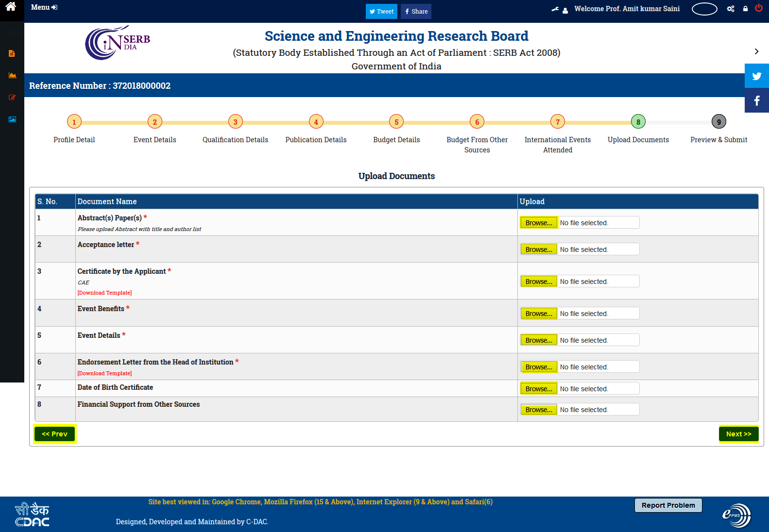Click the blue picture icon in sidebar
The image size is (769, 532).
point(12,119)
